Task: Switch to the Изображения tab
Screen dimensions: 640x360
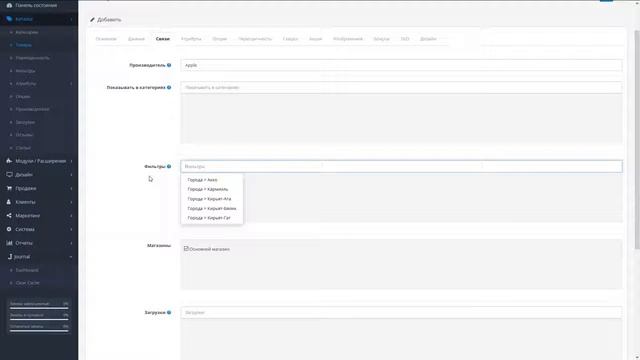Action: pos(348,39)
